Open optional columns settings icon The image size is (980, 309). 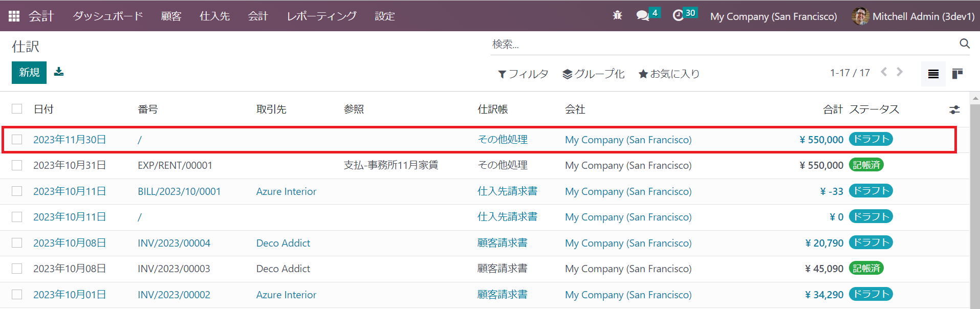click(x=954, y=109)
